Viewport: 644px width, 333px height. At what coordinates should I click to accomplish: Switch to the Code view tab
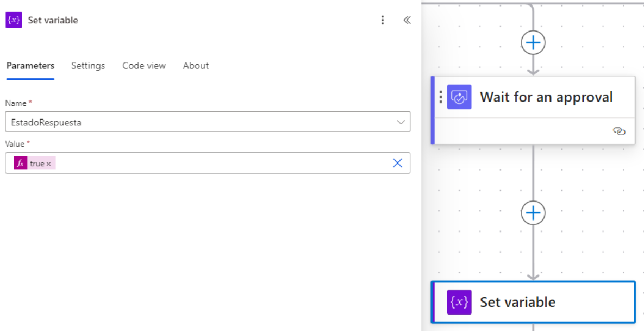144,66
